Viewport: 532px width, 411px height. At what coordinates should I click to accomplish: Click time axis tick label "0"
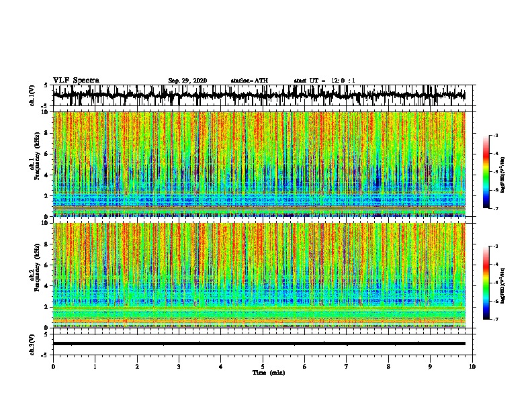[53, 367]
